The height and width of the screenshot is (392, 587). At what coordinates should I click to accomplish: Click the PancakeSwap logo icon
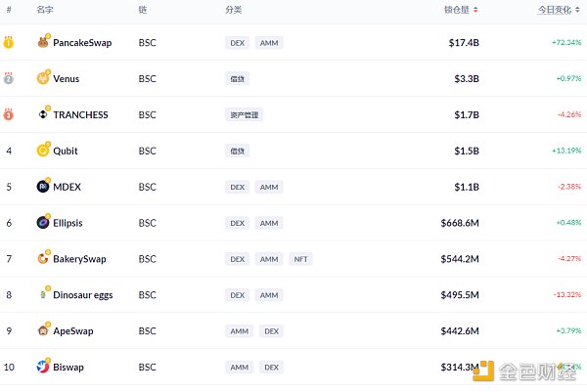coord(43,42)
